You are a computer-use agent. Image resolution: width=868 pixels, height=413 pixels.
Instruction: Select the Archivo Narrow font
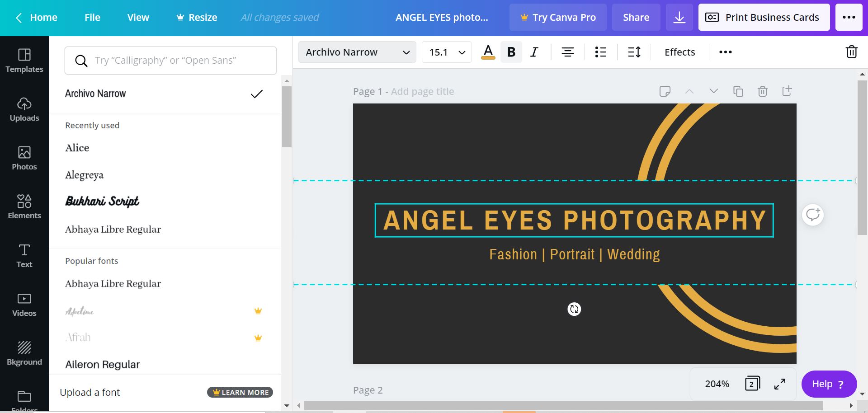(x=165, y=94)
